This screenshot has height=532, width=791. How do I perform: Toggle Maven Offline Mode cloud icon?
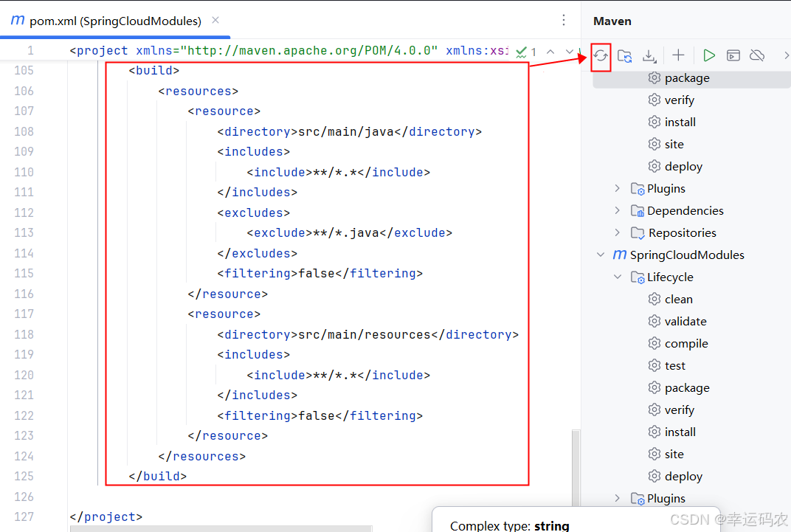pos(757,55)
